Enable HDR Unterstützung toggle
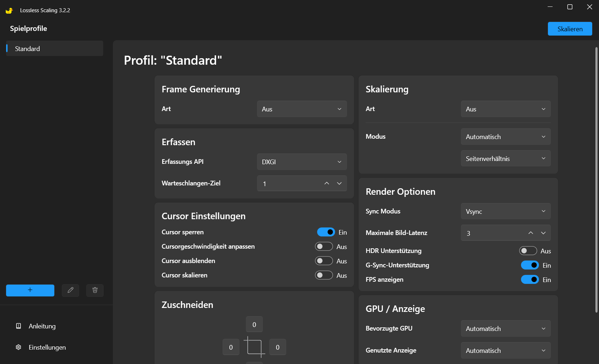The image size is (599, 364). click(x=528, y=251)
